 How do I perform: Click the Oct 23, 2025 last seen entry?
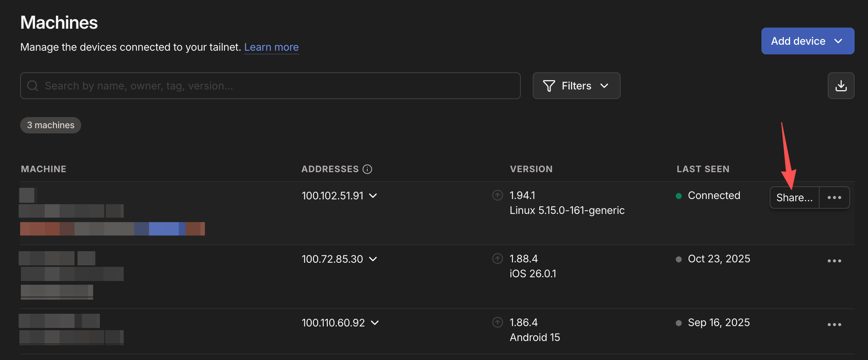coord(719,259)
